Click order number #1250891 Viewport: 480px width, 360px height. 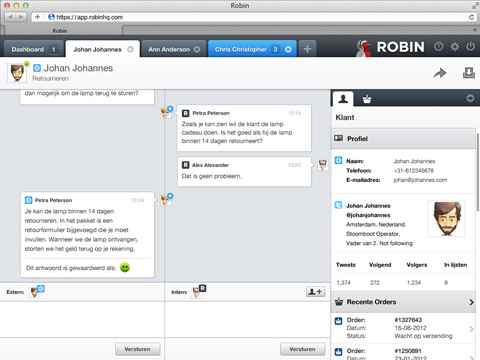pos(408,351)
